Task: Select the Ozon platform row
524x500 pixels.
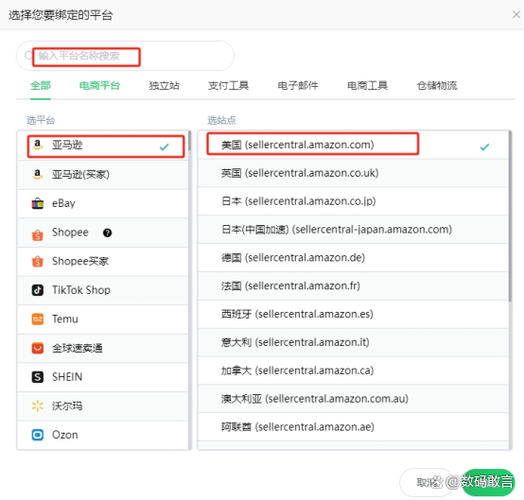Action: (x=103, y=435)
